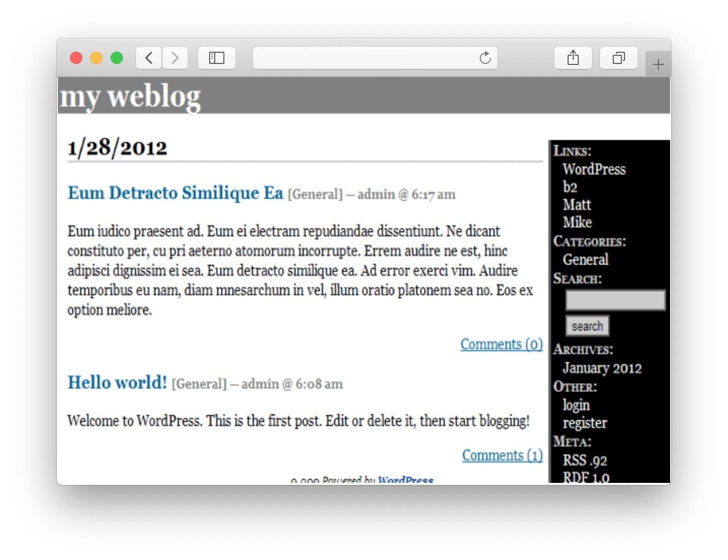Open the WordPress link in the sidebar
Image resolution: width=728 pixels, height=560 pixels.
[593, 169]
